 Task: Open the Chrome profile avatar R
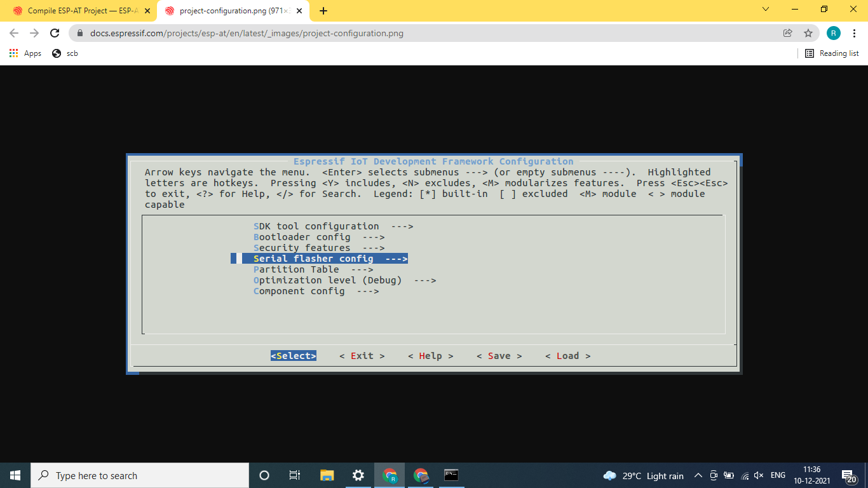833,33
